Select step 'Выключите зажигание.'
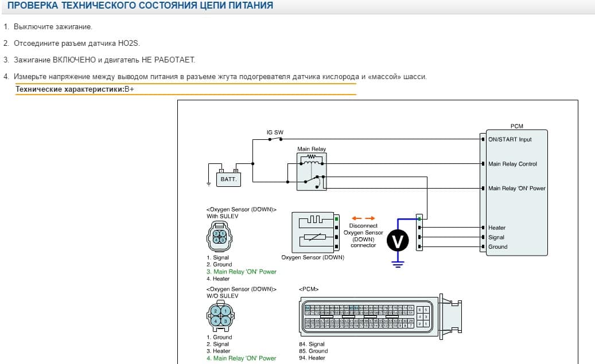Image resolution: width=595 pixels, height=364 pixels. pos(53,27)
